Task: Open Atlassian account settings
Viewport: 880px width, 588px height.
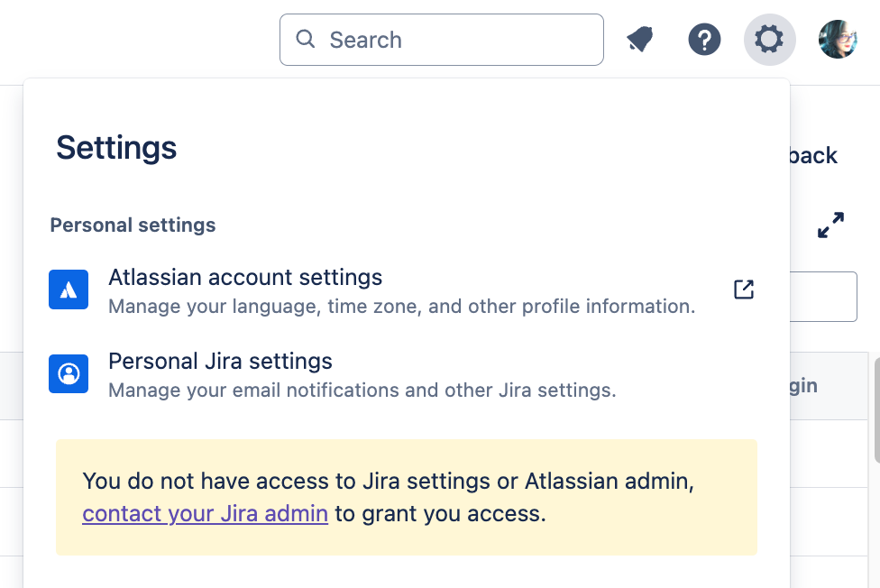Action: [245, 278]
